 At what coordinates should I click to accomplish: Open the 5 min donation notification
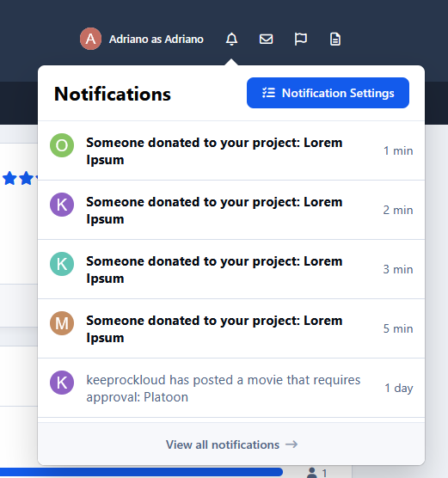point(231,328)
